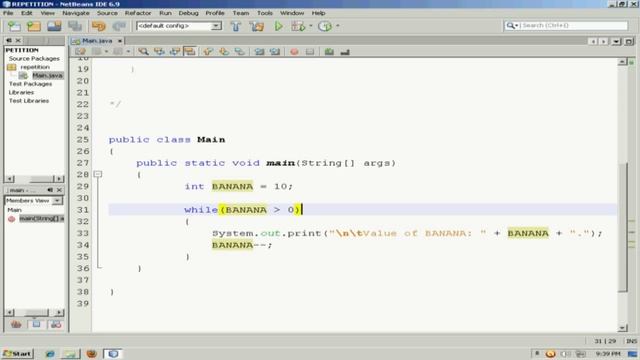Screen dimensions: 640x360
Task: Select the repetition package node
Action: click(35, 67)
